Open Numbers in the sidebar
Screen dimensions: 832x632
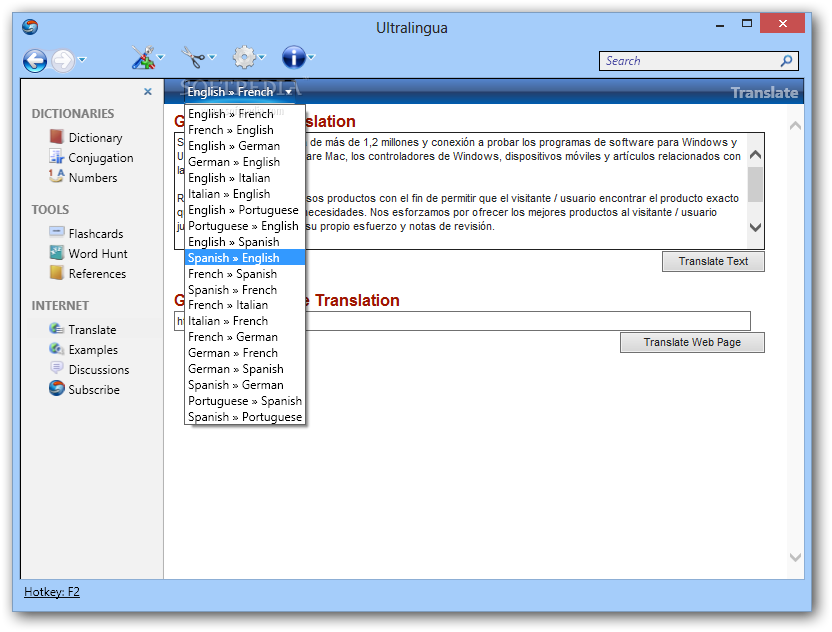pos(93,178)
